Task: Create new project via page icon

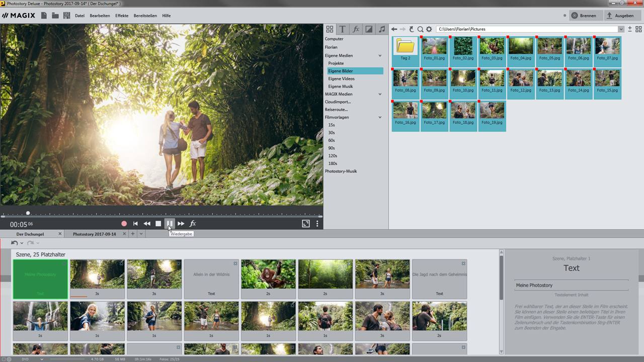Action: pyautogui.click(x=44, y=16)
